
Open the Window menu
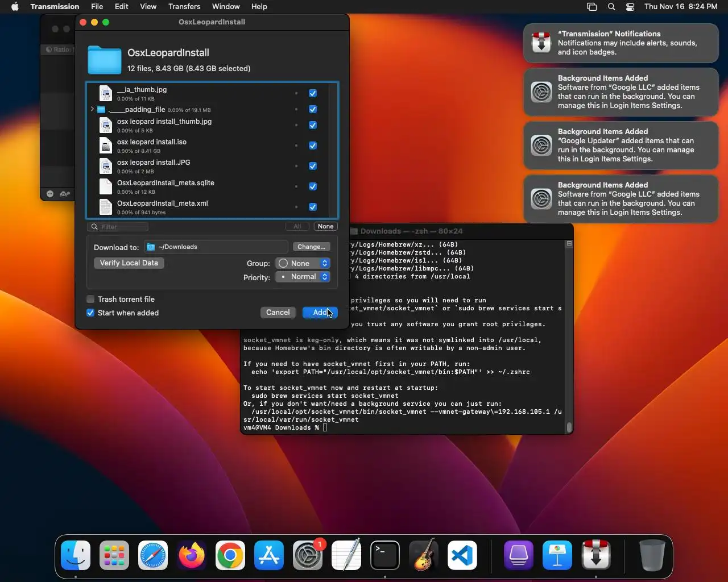click(226, 7)
